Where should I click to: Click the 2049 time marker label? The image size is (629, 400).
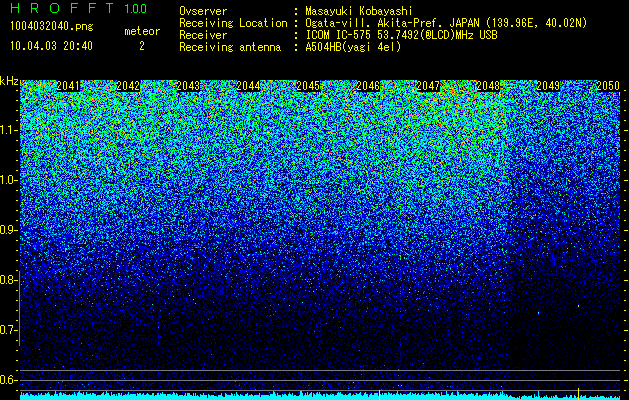tap(548, 86)
